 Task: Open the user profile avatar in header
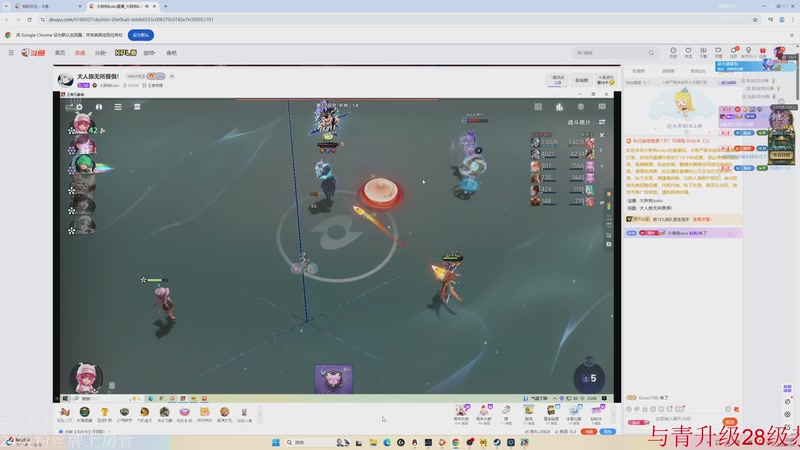pos(779,52)
